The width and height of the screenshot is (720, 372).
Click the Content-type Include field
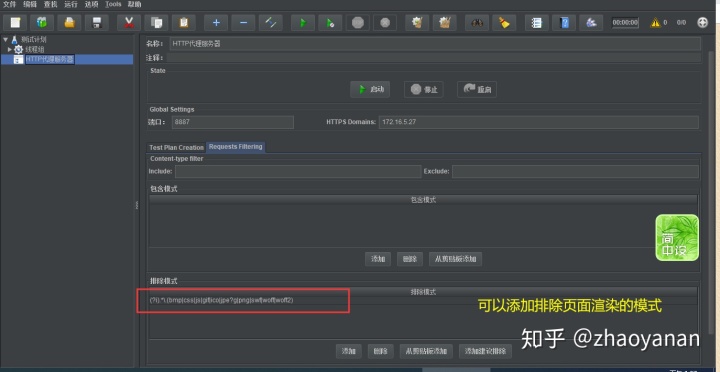pos(298,171)
